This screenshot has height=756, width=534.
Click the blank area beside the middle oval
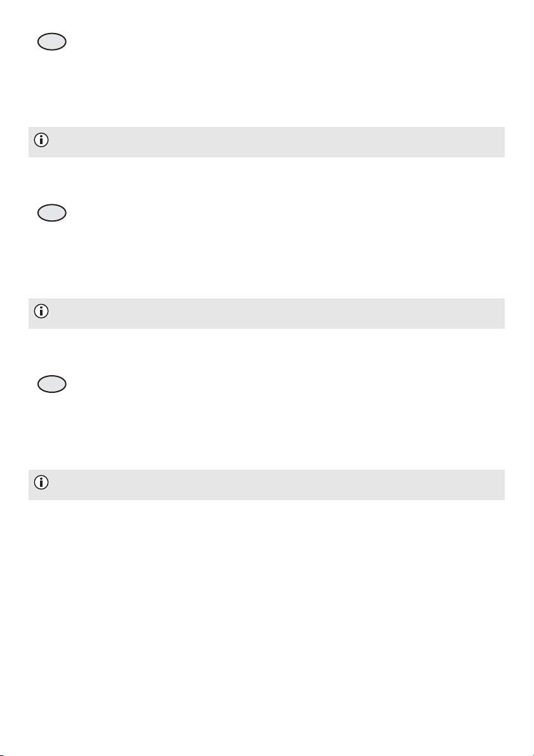click(x=284, y=213)
